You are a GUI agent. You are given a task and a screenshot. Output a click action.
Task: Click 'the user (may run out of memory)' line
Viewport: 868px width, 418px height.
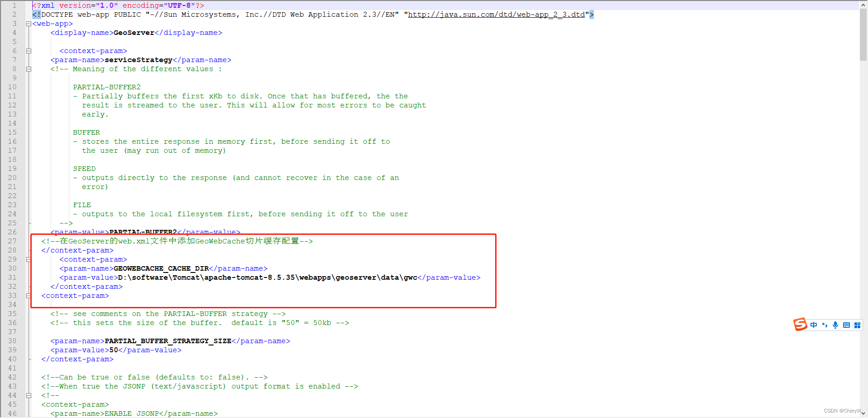point(154,151)
